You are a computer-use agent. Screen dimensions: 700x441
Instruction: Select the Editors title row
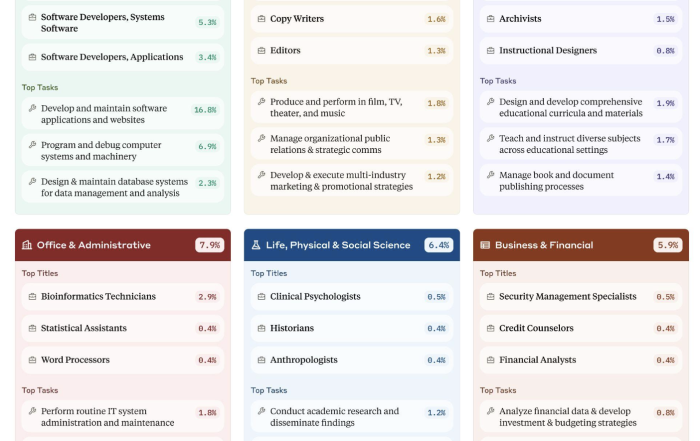[x=352, y=50]
